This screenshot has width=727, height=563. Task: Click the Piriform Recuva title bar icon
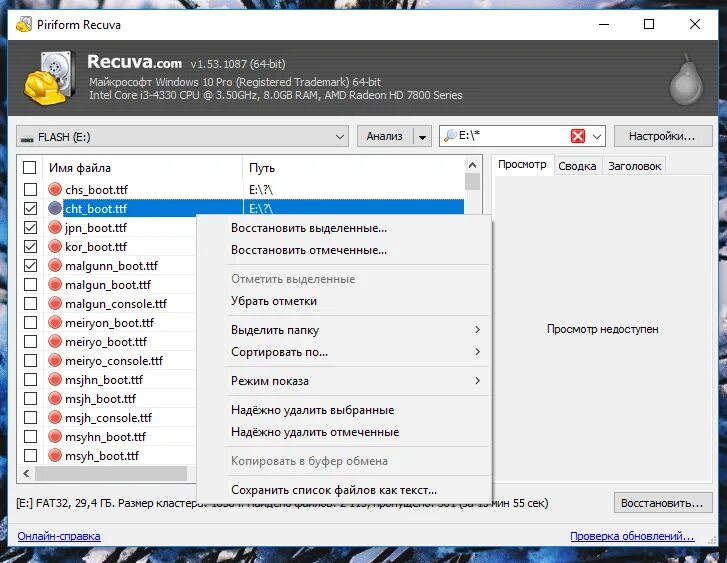pos(24,24)
